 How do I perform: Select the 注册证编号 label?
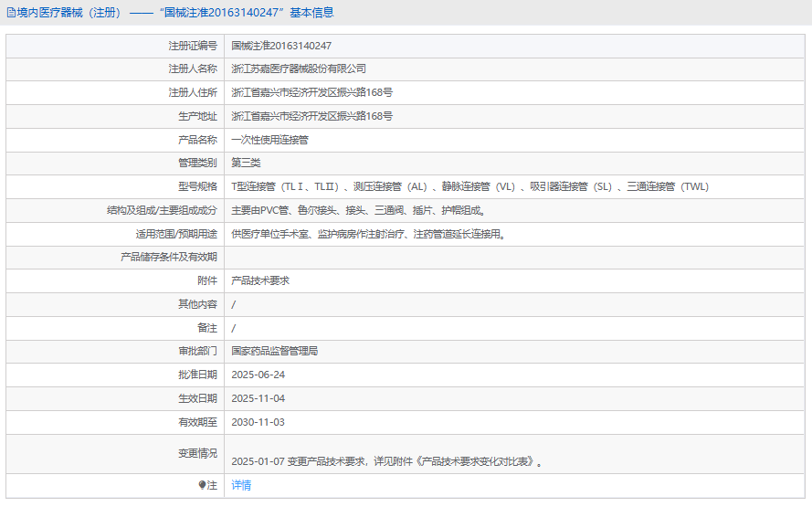(x=193, y=46)
